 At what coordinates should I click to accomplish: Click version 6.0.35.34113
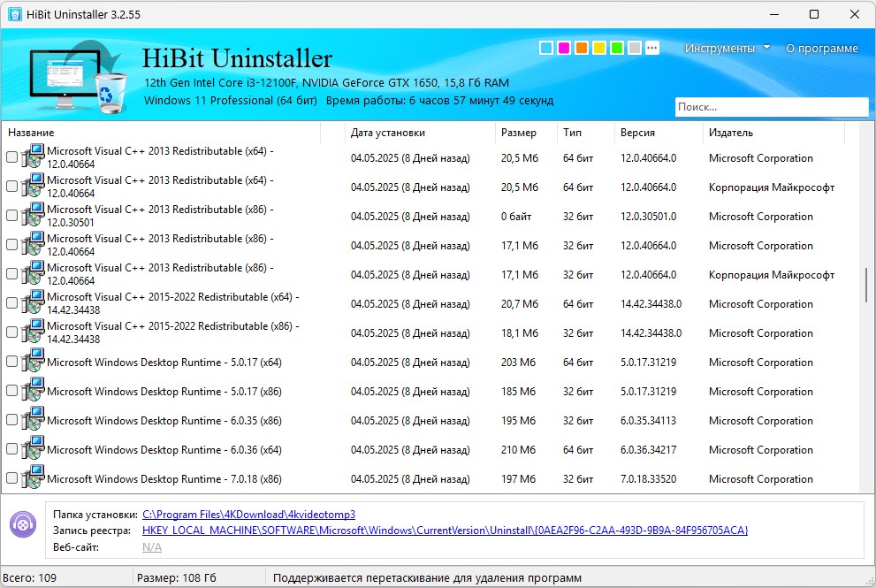pyautogui.click(x=648, y=420)
